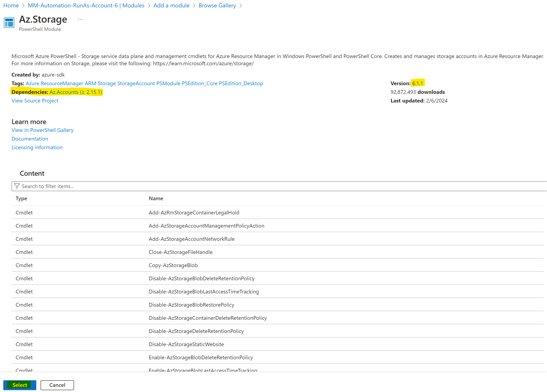Open Licensing information link

pos(37,148)
